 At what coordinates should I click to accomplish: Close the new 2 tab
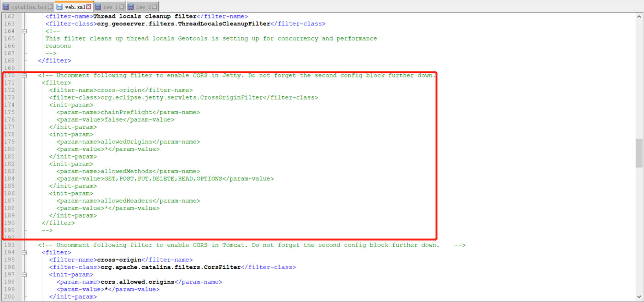pyautogui.click(x=155, y=7)
